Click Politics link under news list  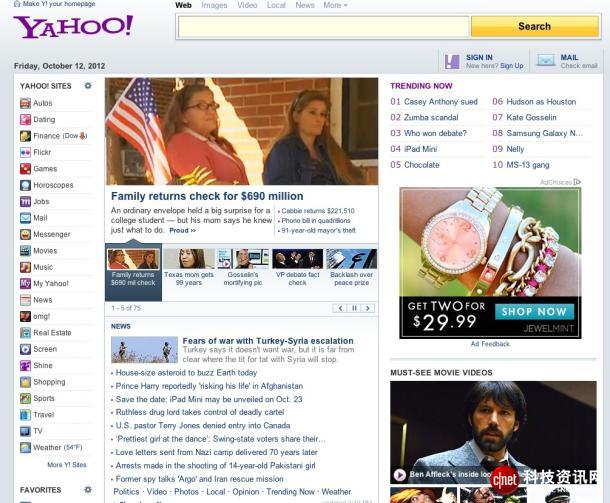pyautogui.click(x=126, y=492)
